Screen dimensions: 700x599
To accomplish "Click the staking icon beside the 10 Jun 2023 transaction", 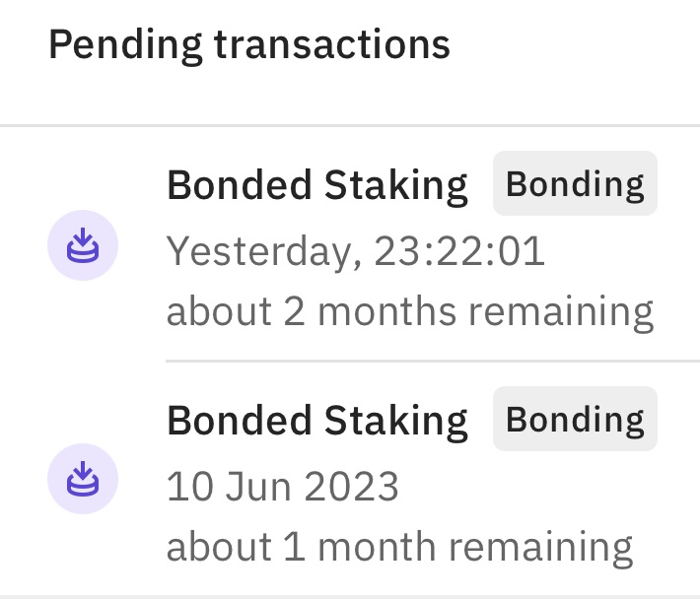I will 83,480.
